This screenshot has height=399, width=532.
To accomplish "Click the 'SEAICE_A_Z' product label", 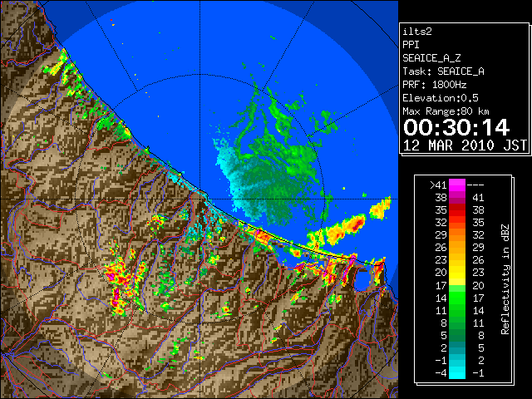I will coord(431,58).
